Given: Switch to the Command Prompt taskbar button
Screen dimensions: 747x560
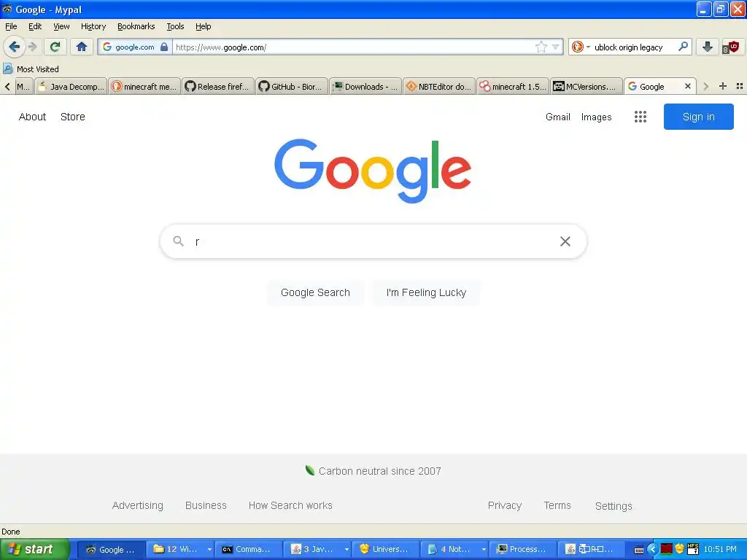Looking at the screenshot, I should 248,550.
